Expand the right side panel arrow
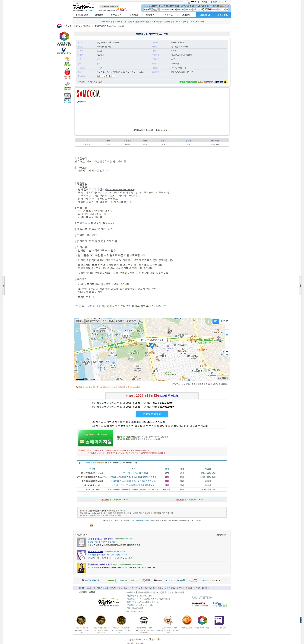This screenshot has height=644, width=304. click(301, 285)
